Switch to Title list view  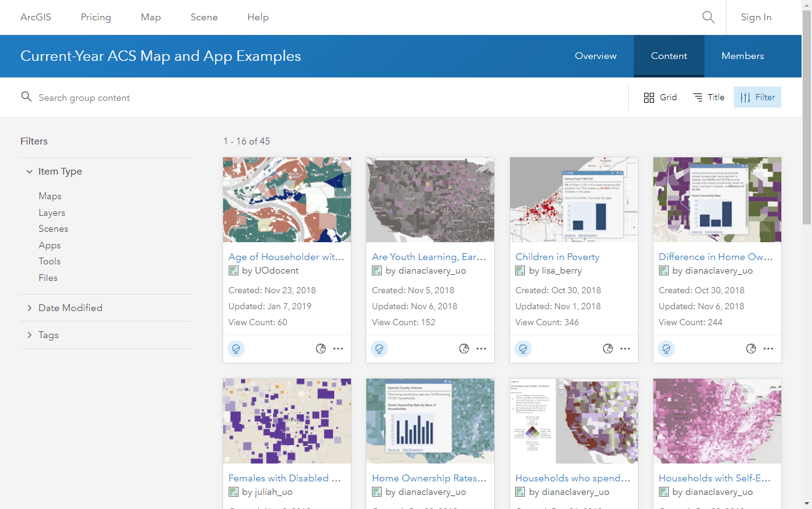point(709,97)
